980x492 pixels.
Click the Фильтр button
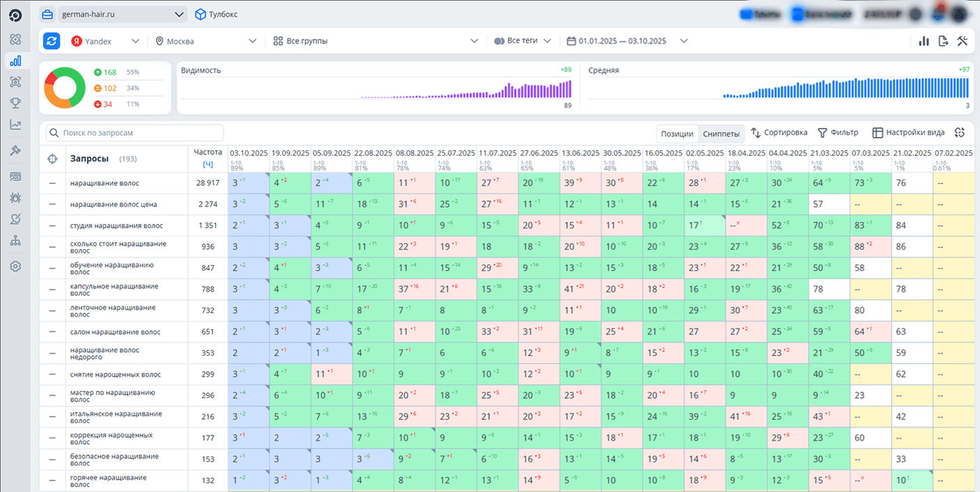838,132
